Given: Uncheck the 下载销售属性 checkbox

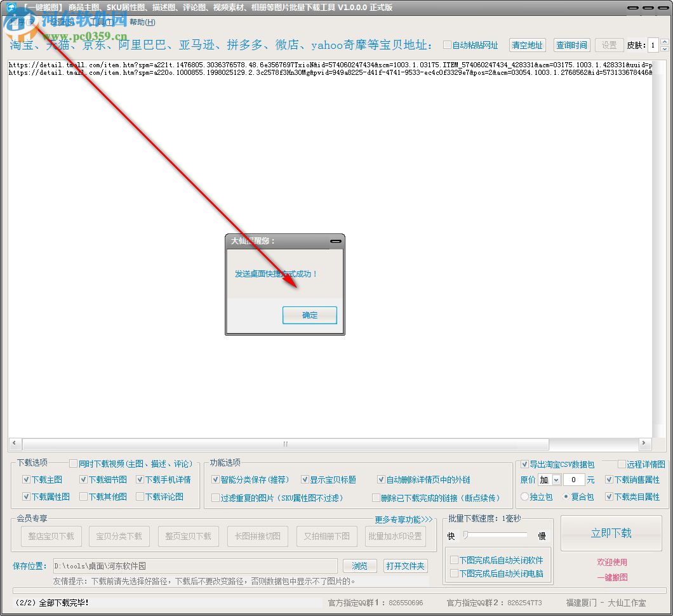Looking at the screenshot, I should 609,479.
